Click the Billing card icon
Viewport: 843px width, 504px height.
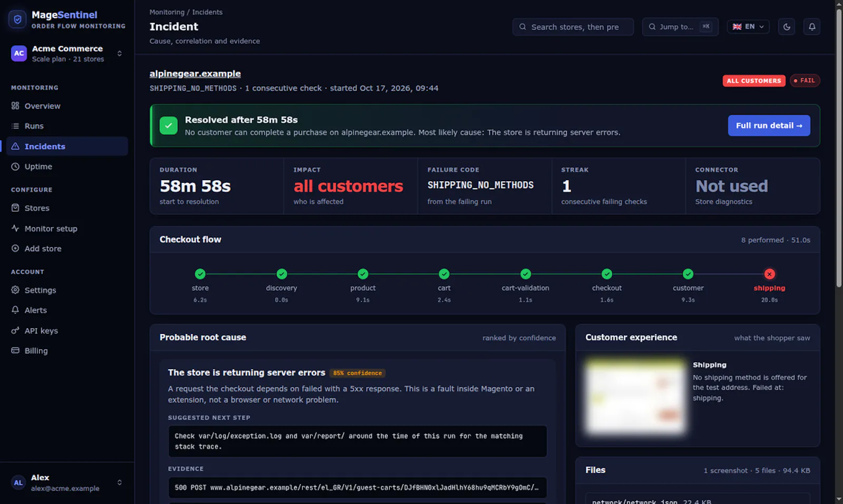pyautogui.click(x=15, y=351)
